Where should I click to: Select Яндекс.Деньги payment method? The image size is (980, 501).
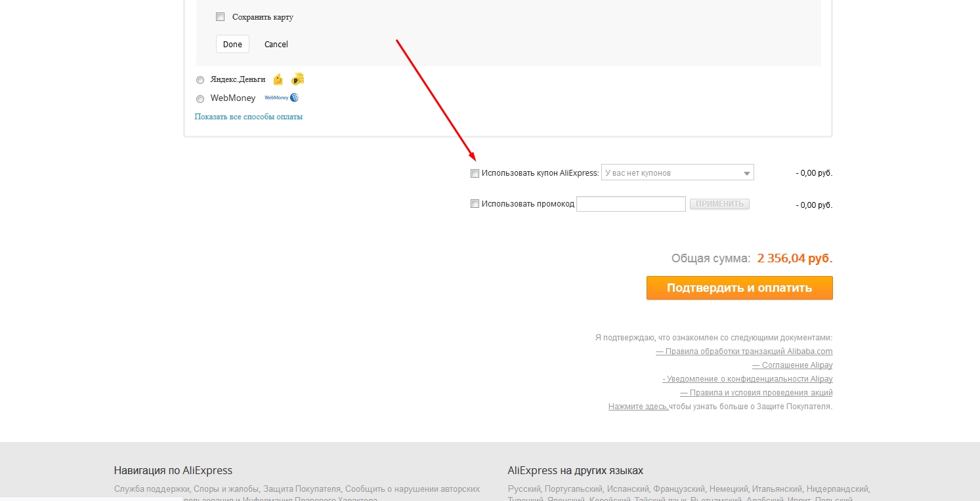[x=200, y=80]
